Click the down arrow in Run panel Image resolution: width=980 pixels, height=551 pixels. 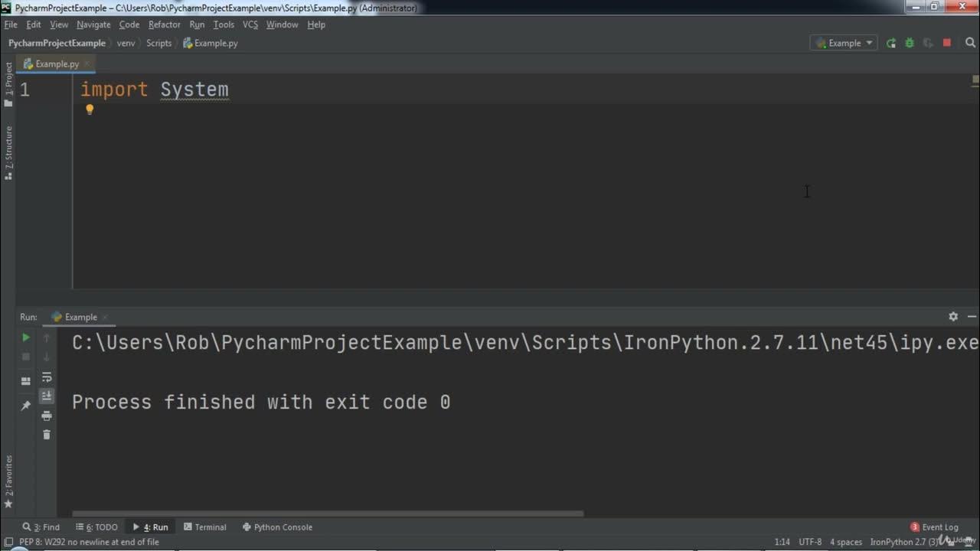tap(47, 357)
